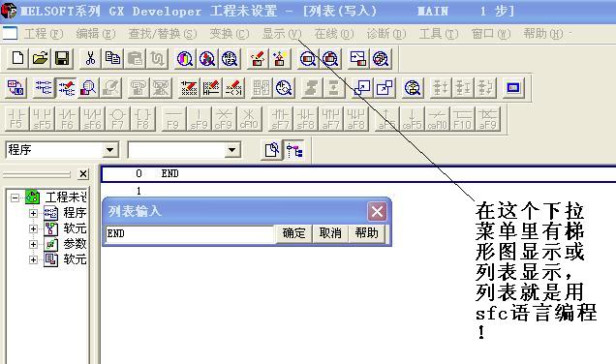Save the project with the floppy disk icon
The image size is (616, 364).
click(62, 58)
